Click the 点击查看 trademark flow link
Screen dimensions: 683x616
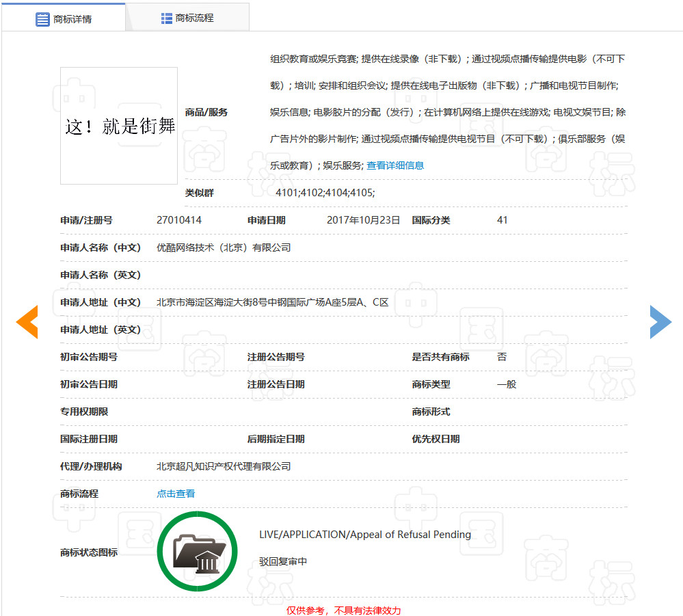tap(176, 494)
